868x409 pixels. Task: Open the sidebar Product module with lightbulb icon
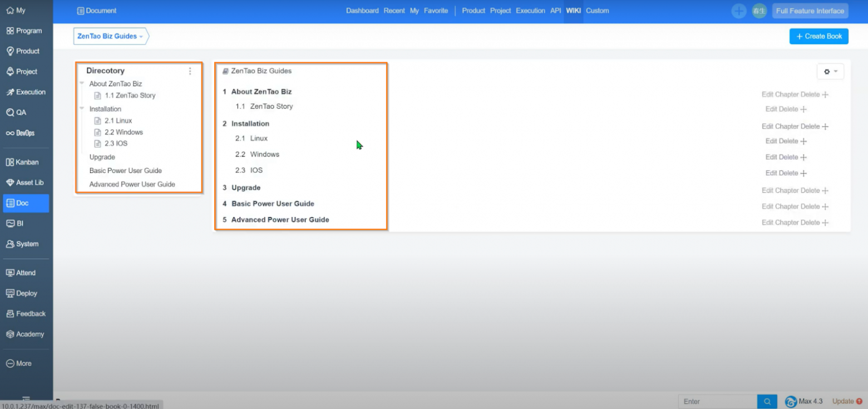(23, 51)
